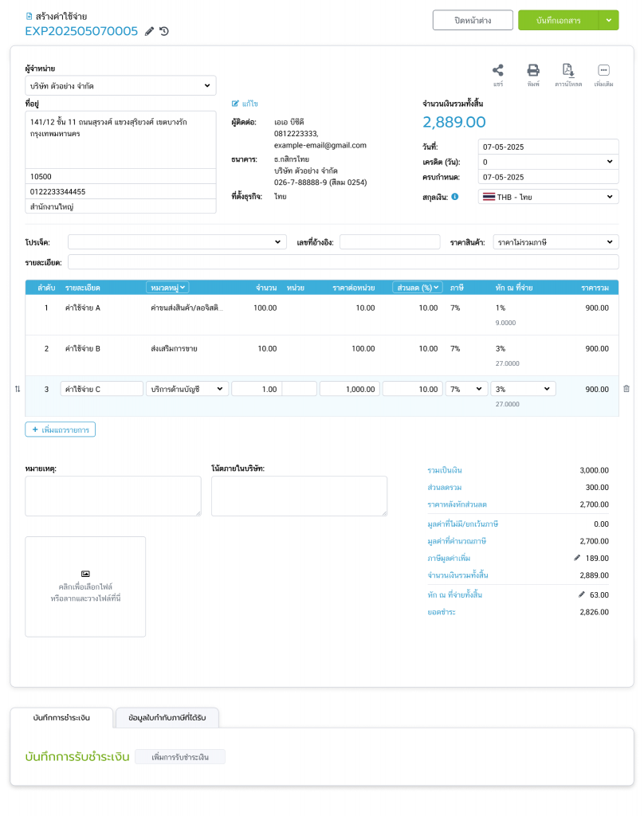Click the add item row button
The width and height of the screenshot is (644, 816).
61,430
